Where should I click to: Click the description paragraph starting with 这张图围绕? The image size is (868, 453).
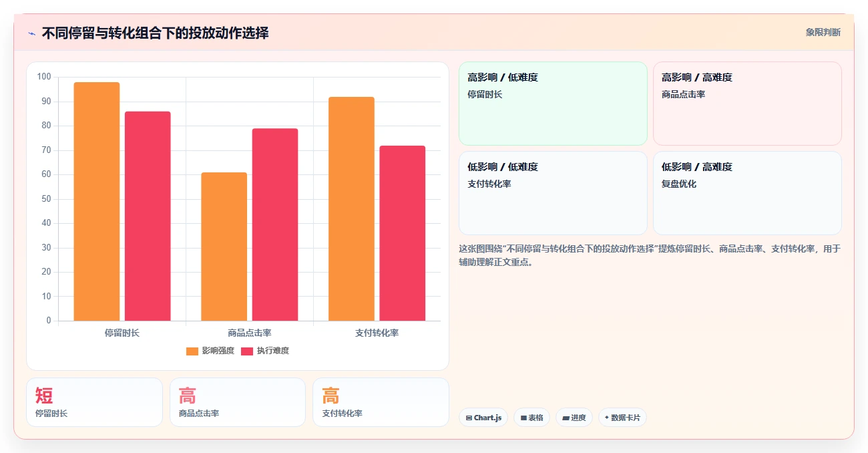[x=650, y=255]
